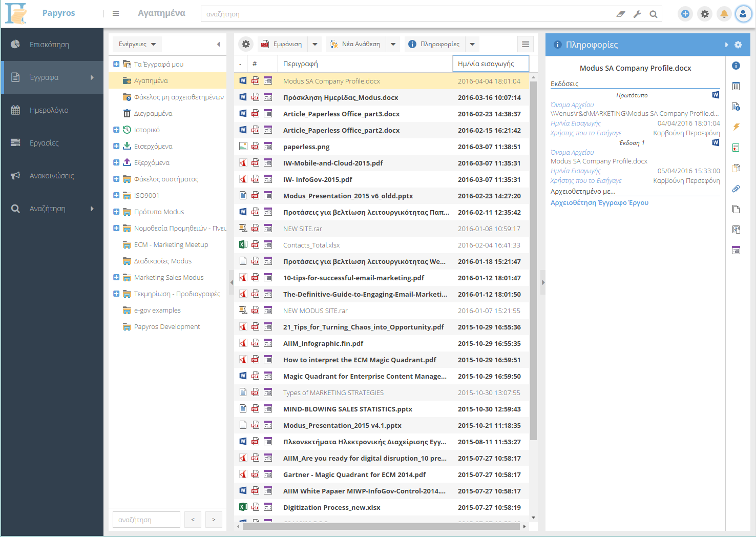Image resolution: width=756 pixels, height=537 pixels.
Task: Select the blue info icon in the right side strip
Action: (736, 66)
